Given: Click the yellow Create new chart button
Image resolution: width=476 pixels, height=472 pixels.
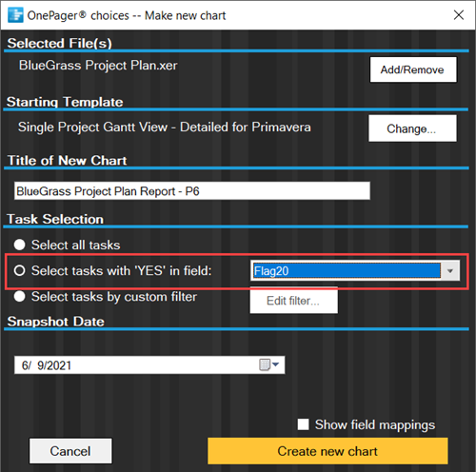Looking at the screenshot, I should click(x=327, y=451).
